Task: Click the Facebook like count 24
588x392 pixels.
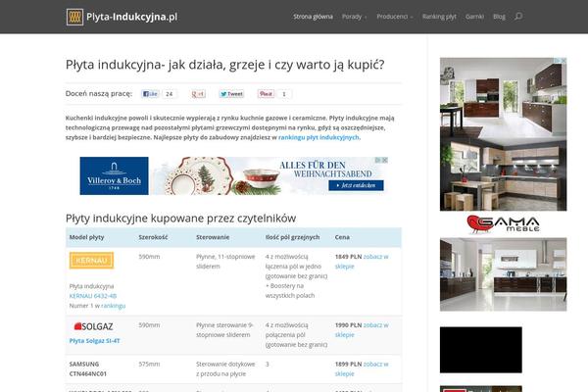Action: [x=170, y=94]
